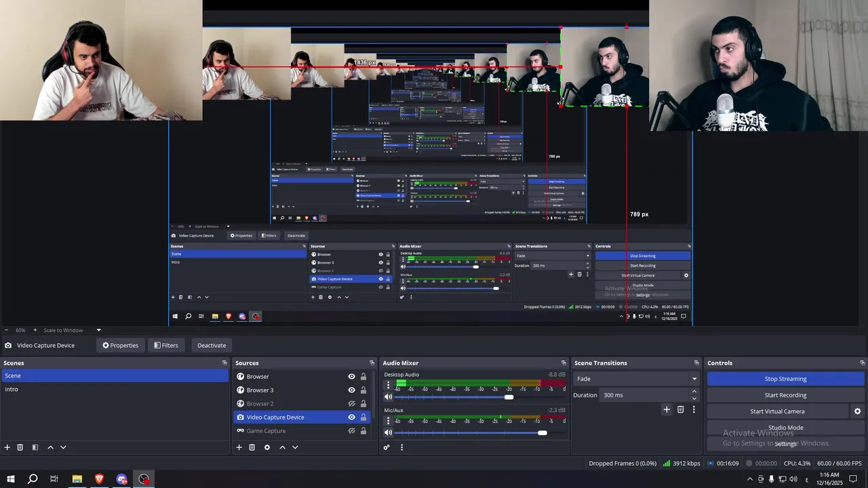
Task: Increase the transition duration with the up arrow
Action: 694,392
